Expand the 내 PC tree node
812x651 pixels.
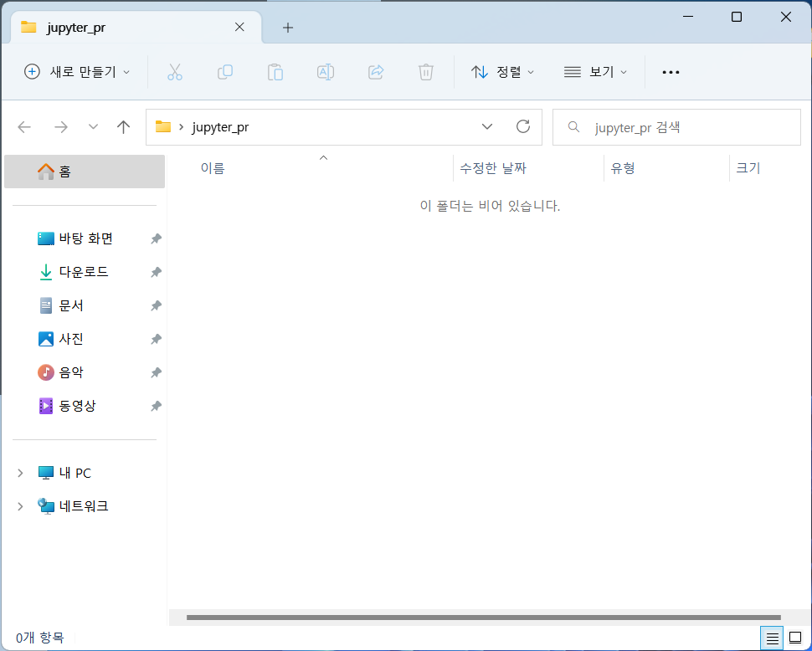click(20, 473)
